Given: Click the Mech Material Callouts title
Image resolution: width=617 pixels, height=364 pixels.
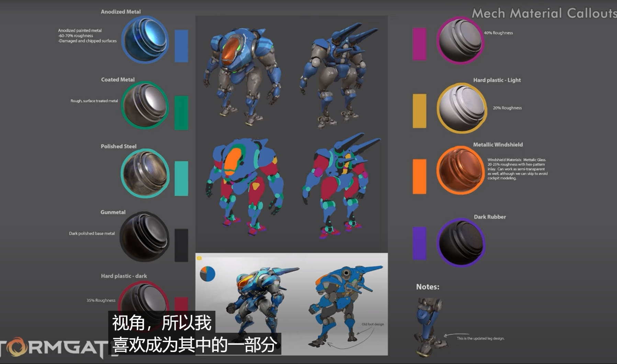Looking at the screenshot, I should point(544,13).
